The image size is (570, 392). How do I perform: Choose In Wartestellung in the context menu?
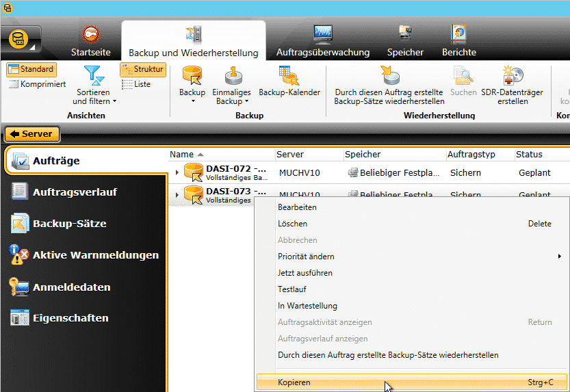(x=411, y=306)
